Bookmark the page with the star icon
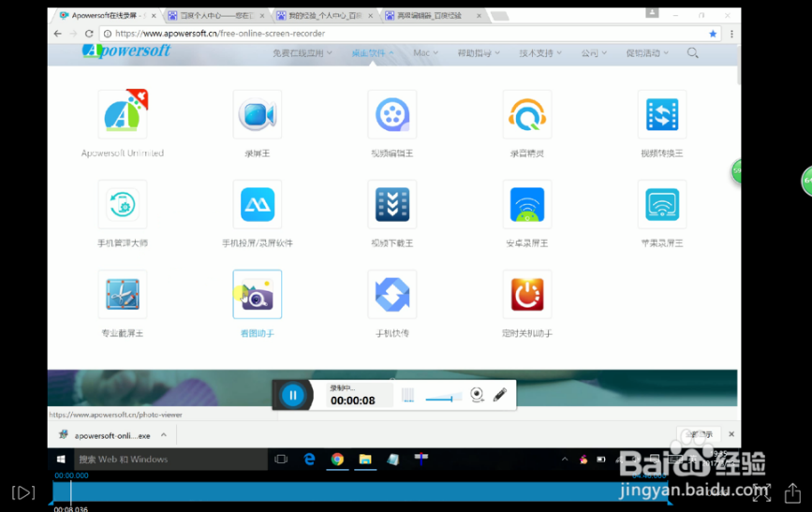The image size is (812, 512). pos(713,34)
